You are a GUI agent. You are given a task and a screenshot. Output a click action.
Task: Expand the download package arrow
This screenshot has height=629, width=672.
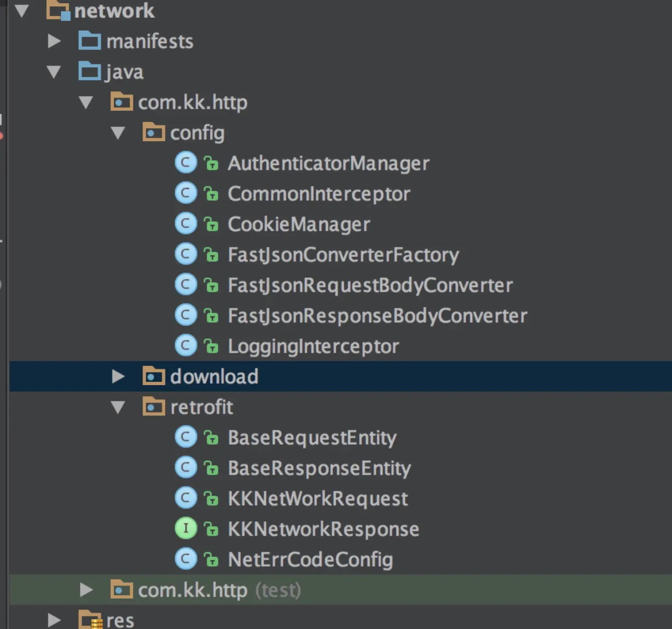click(118, 377)
